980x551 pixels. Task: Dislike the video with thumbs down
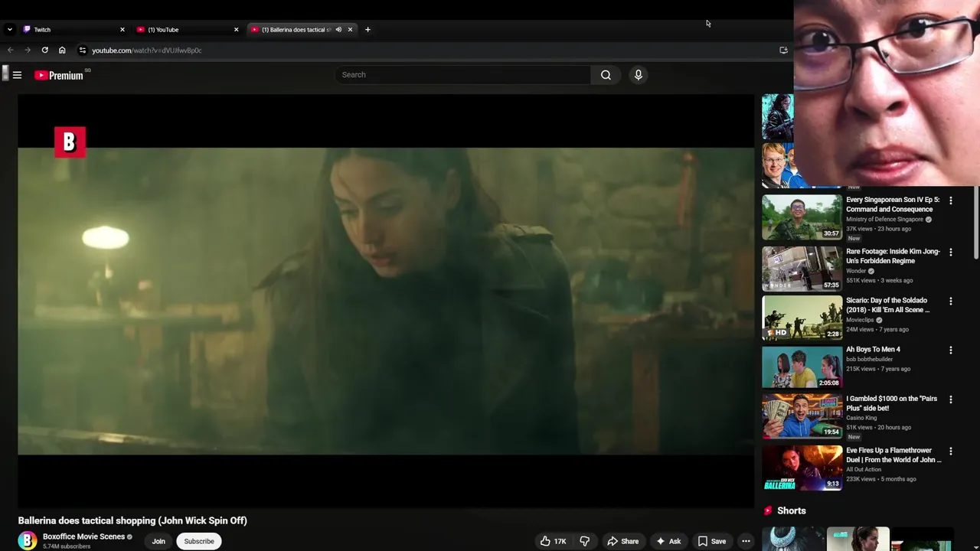pos(584,541)
